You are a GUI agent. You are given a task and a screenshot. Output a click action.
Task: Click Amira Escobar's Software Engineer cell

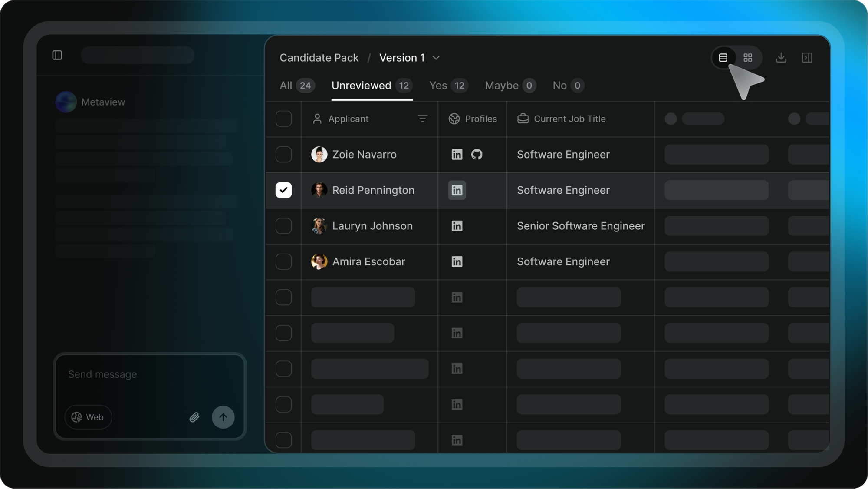pyautogui.click(x=581, y=261)
